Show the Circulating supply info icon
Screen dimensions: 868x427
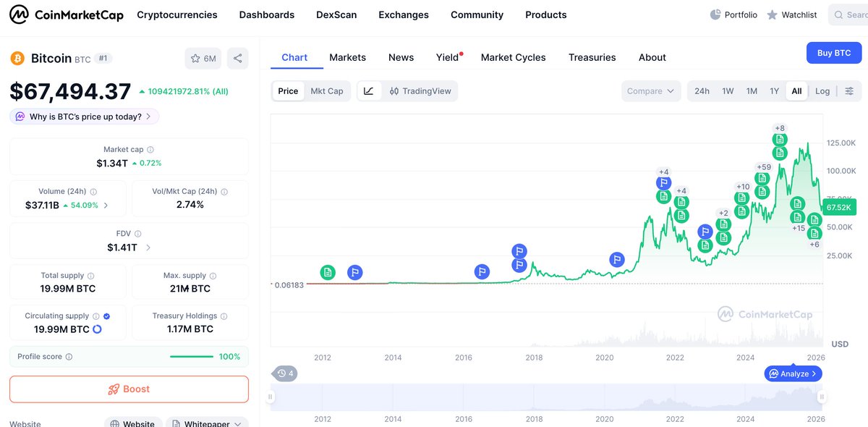(96, 316)
